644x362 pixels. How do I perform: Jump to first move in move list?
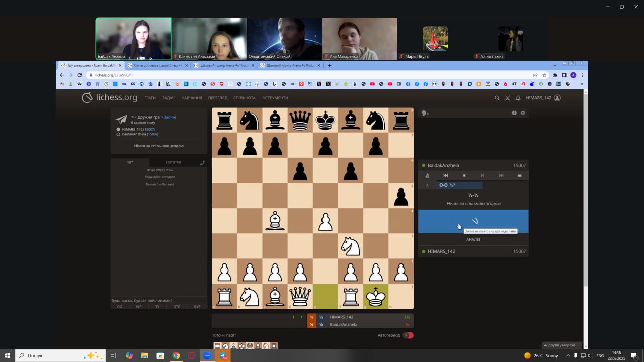click(x=445, y=175)
